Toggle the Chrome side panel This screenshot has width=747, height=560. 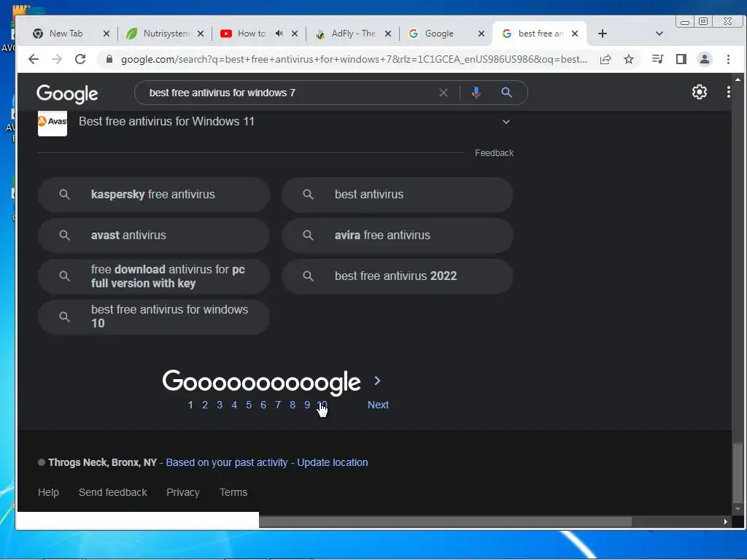coord(681,59)
